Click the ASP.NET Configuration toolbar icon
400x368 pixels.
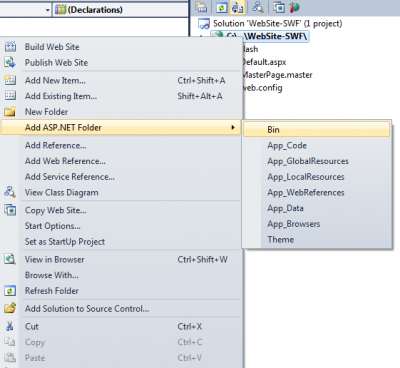coord(294,7)
